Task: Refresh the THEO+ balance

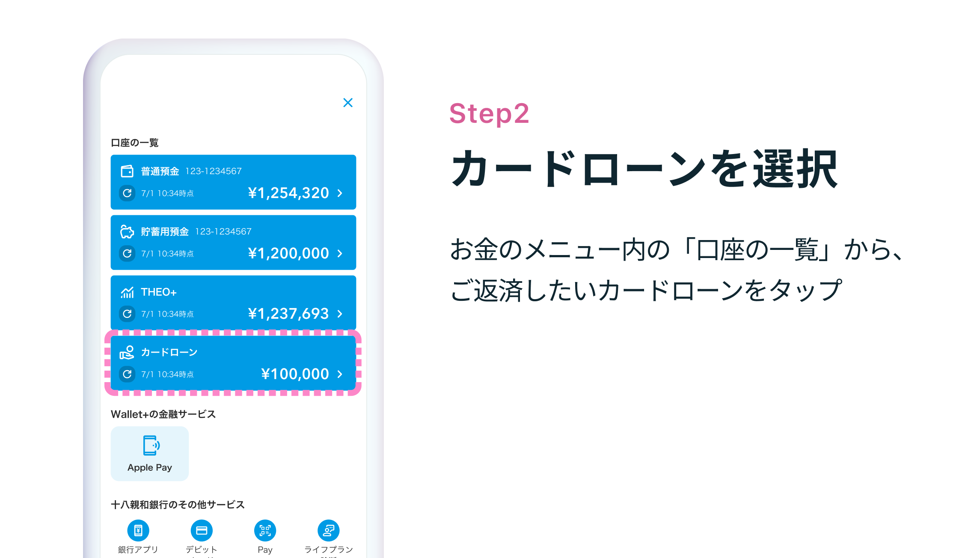Action: (127, 314)
